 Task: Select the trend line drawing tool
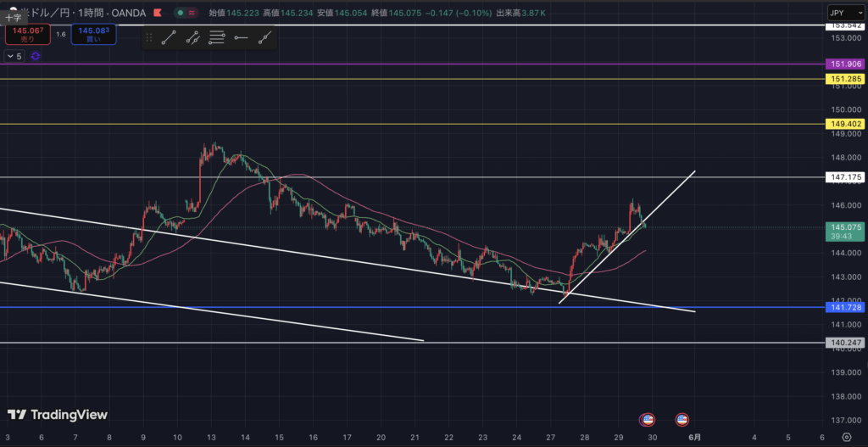click(x=169, y=37)
